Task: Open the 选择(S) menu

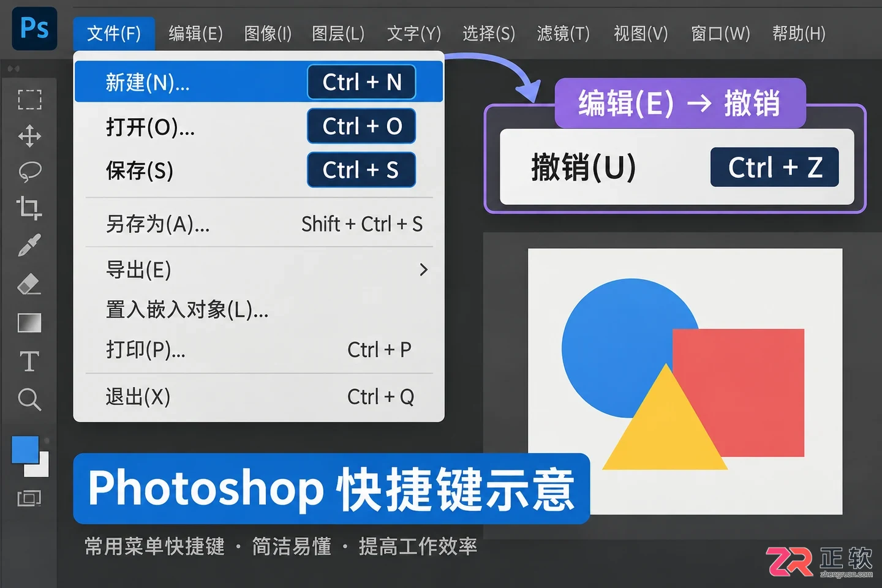Action: click(x=489, y=33)
